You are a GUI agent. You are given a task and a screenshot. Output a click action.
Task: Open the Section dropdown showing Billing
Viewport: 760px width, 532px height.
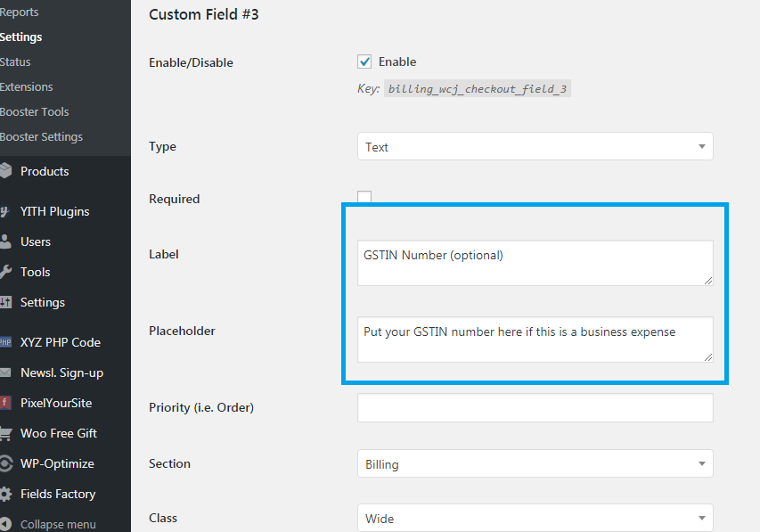click(535, 463)
